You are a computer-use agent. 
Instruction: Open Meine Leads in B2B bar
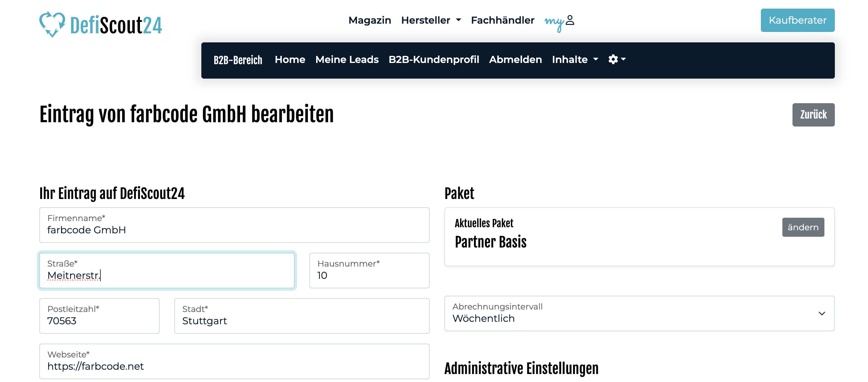(x=347, y=59)
